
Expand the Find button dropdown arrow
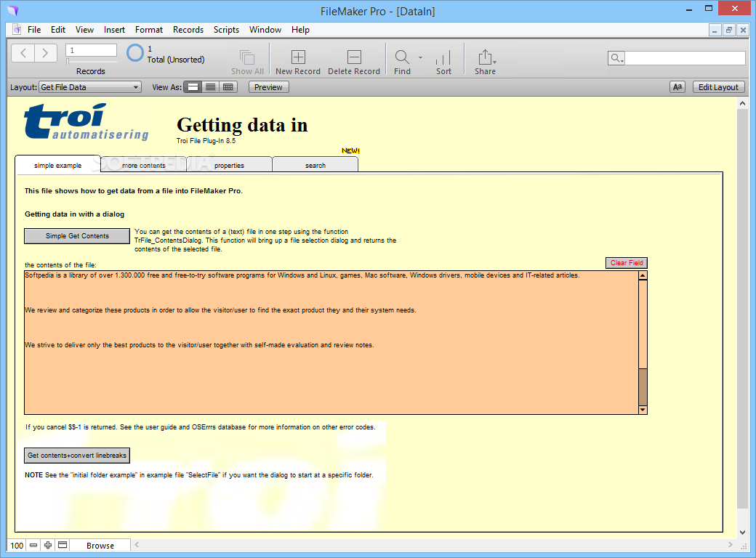420,57
